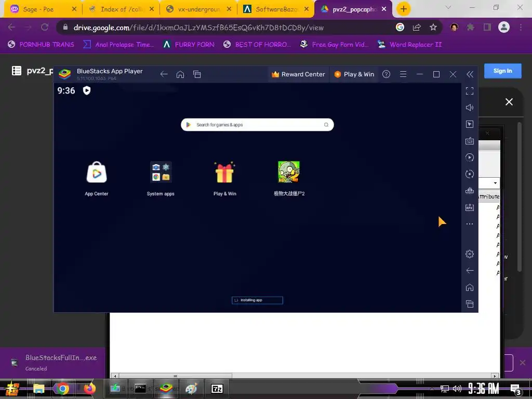Dismiss the download bar with X
The width and height of the screenshot is (532, 399).
click(x=523, y=363)
